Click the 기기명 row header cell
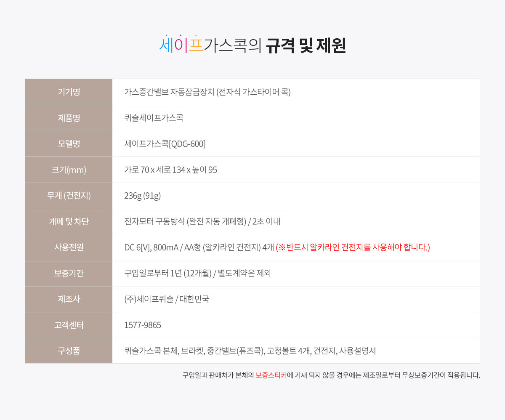Viewport: 505px width, 420px height. (69, 92)
